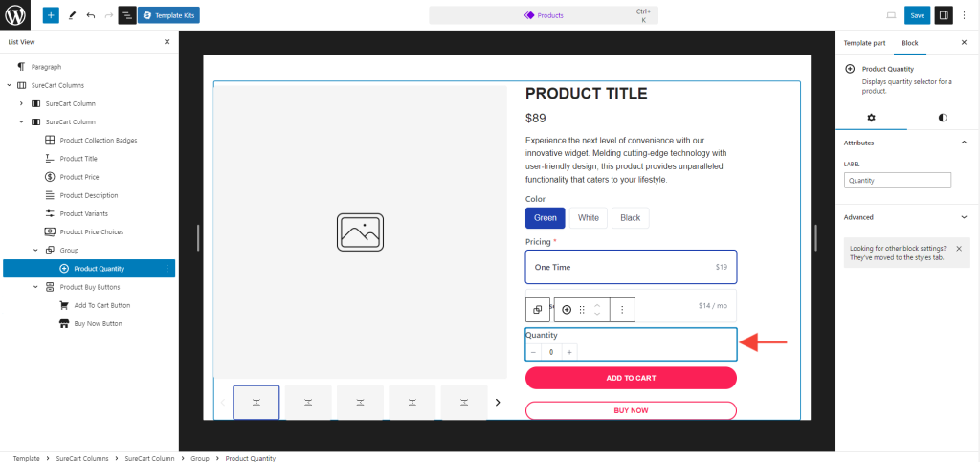Click the undo arrow icon

(90, 15)
